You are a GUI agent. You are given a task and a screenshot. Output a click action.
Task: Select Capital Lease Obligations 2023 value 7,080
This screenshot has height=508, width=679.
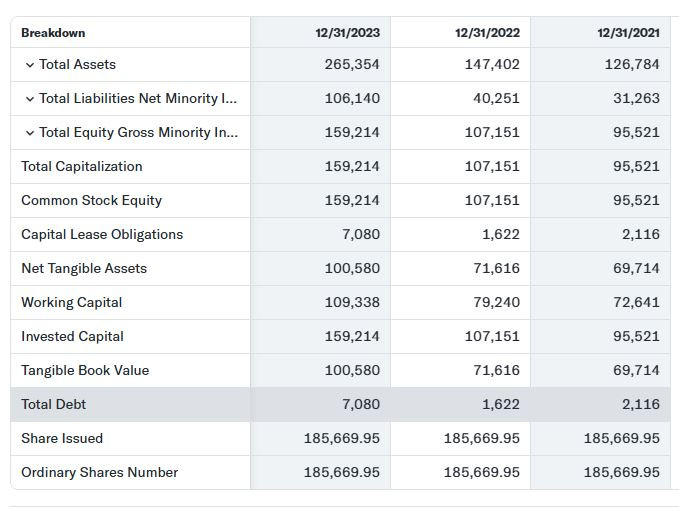(x=361, y=234)
